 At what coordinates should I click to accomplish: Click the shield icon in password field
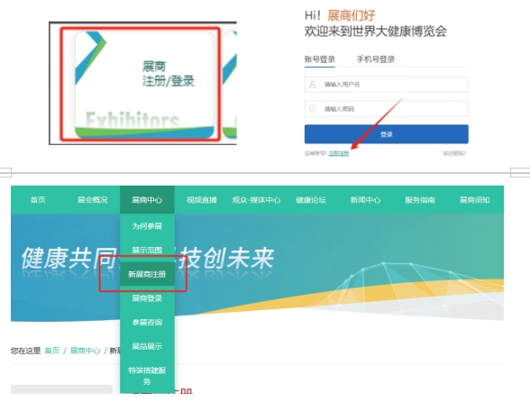[312, 108]
